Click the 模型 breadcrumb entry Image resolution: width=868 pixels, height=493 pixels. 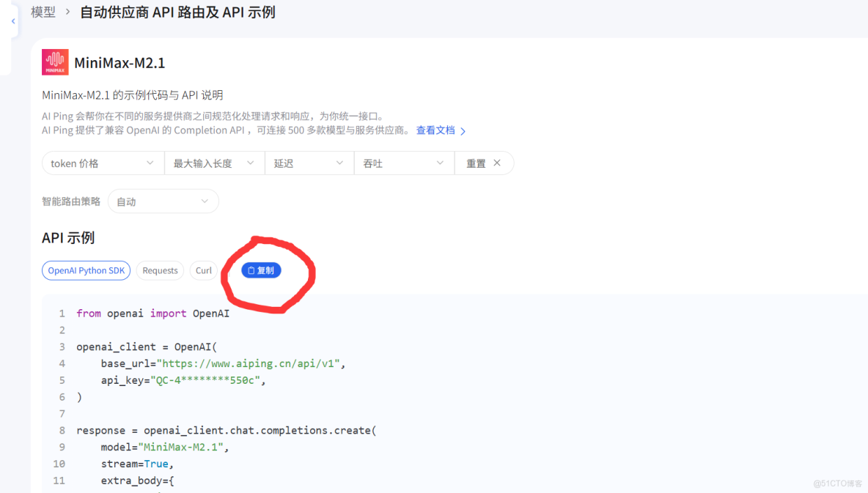click(43, 12)
